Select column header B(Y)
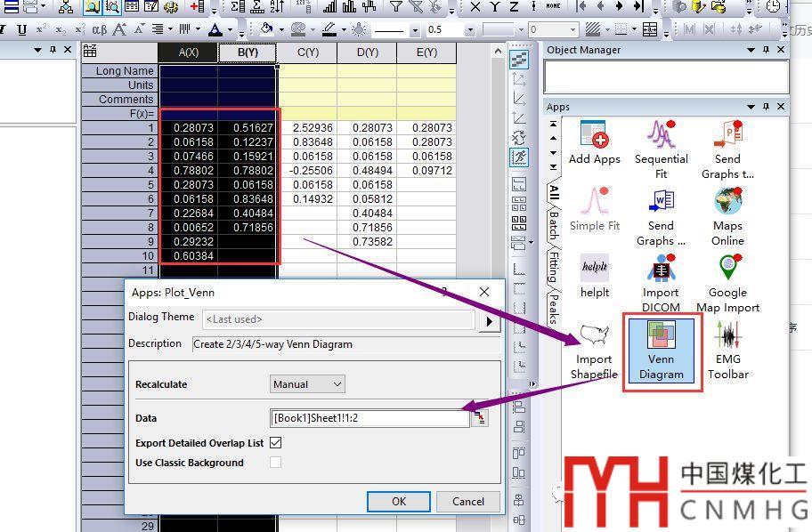The width and height of the screenshot is (812, 532). coord(248,52)
